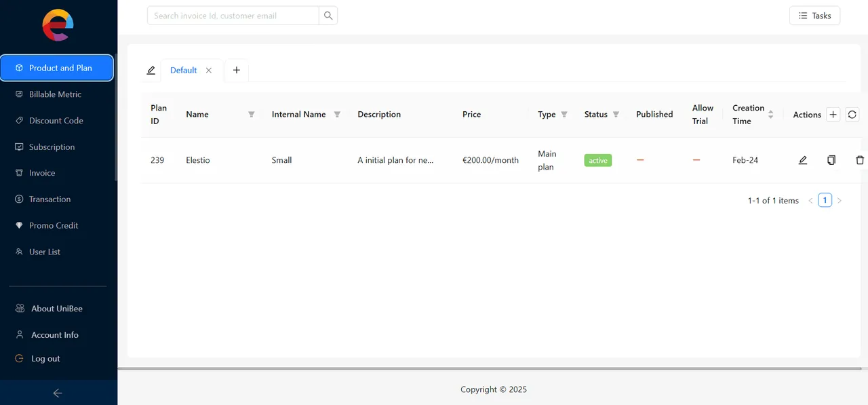Focus the invoice search field
Screen dimensions: 868x405
(233, 16)
